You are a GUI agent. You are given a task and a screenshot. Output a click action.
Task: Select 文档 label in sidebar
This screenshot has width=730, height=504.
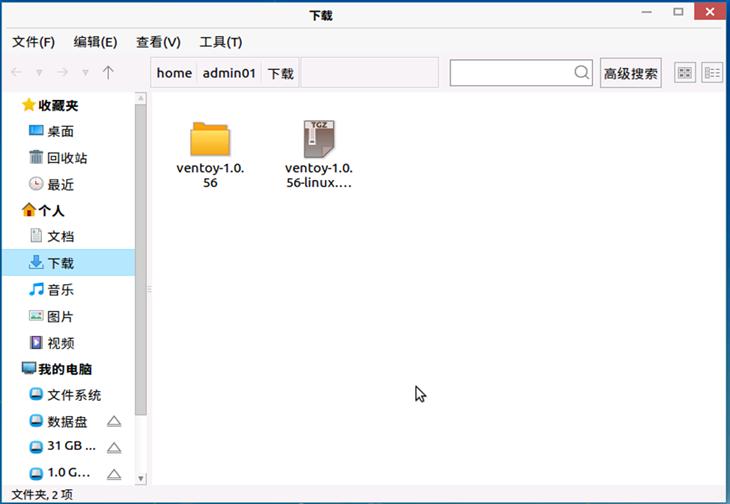click(x=61, y=236)
